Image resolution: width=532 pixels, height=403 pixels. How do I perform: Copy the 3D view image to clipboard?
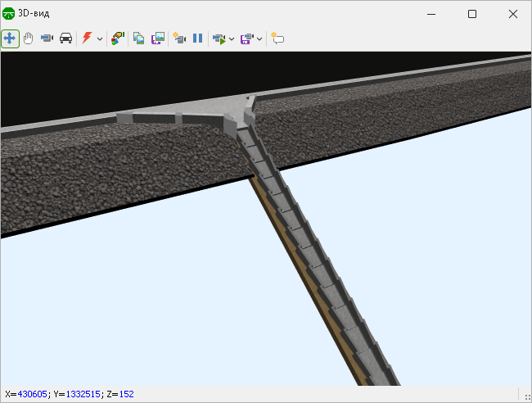tap(139, 38)
